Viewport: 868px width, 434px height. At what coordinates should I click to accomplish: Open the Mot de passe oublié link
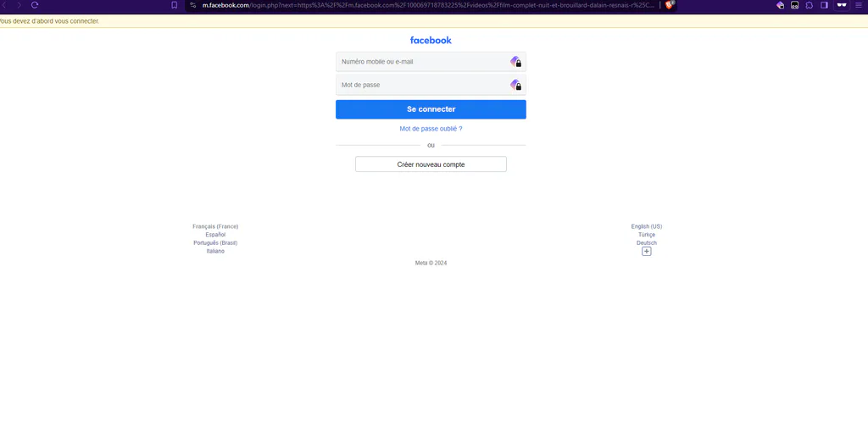(x=431, y=129)
